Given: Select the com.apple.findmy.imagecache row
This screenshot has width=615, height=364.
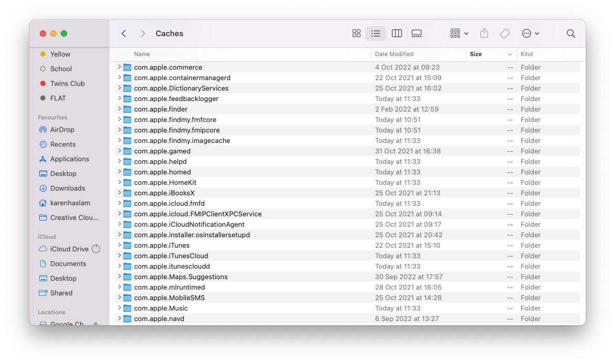Looking at the screenshot, I should coord(347,140).
